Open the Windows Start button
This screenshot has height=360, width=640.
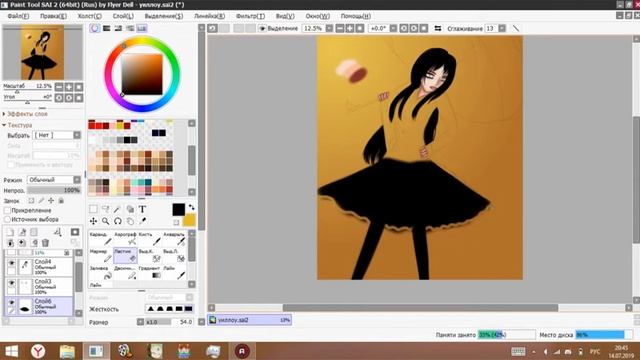(x=11, y=351)
